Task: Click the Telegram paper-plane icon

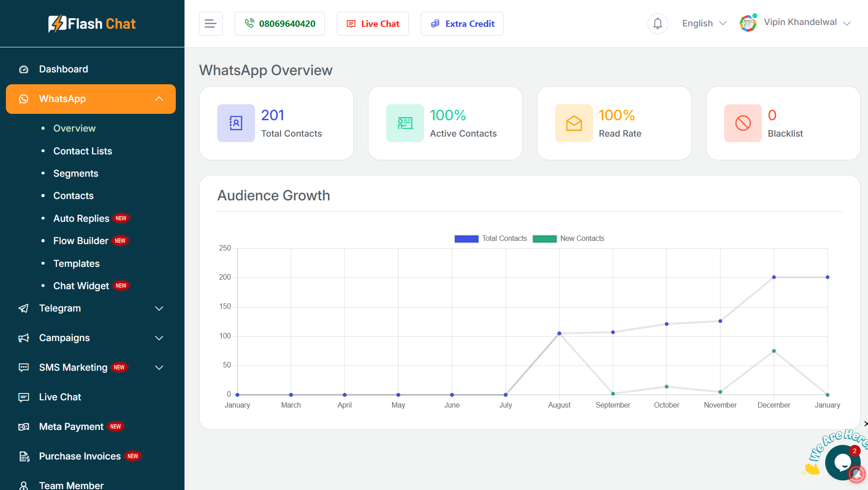Action: 24,308
